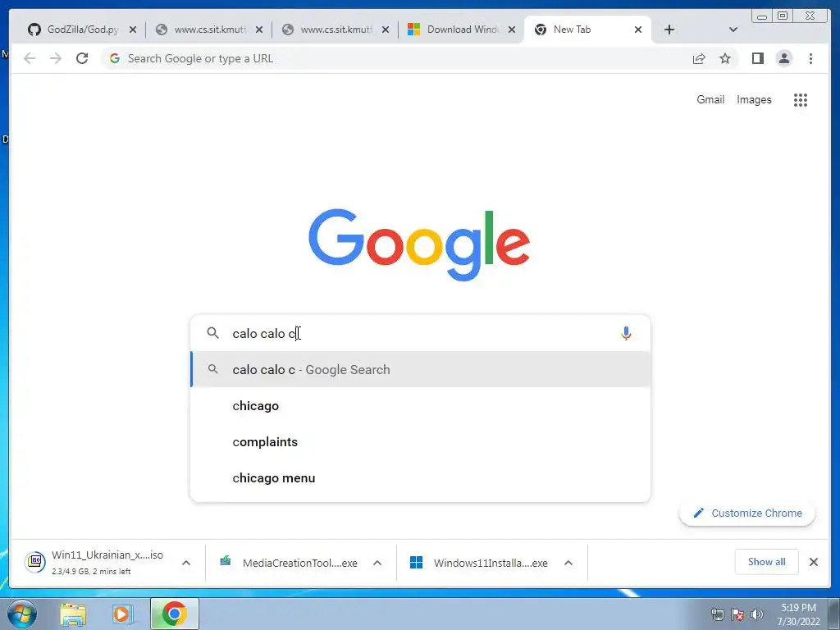This screenshot has height=630, width=840.
Task: Open Action Center flag tray icon
Action: (737, 614)
